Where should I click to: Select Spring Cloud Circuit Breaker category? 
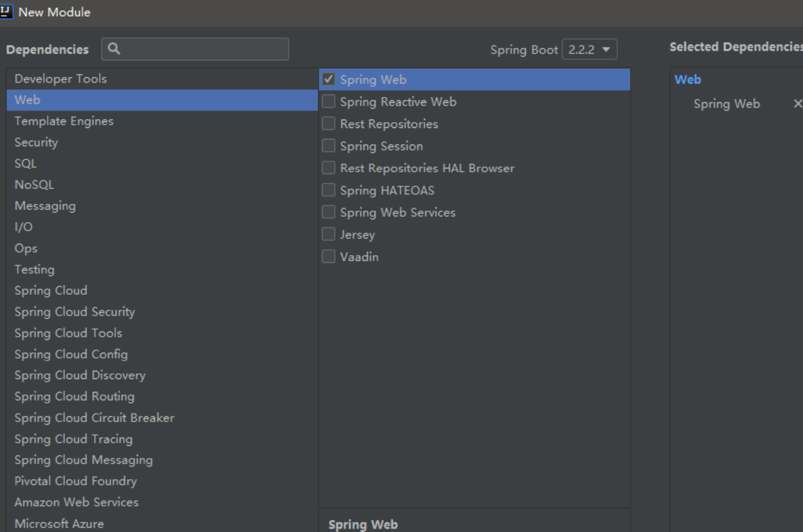(x=162, y=418)
